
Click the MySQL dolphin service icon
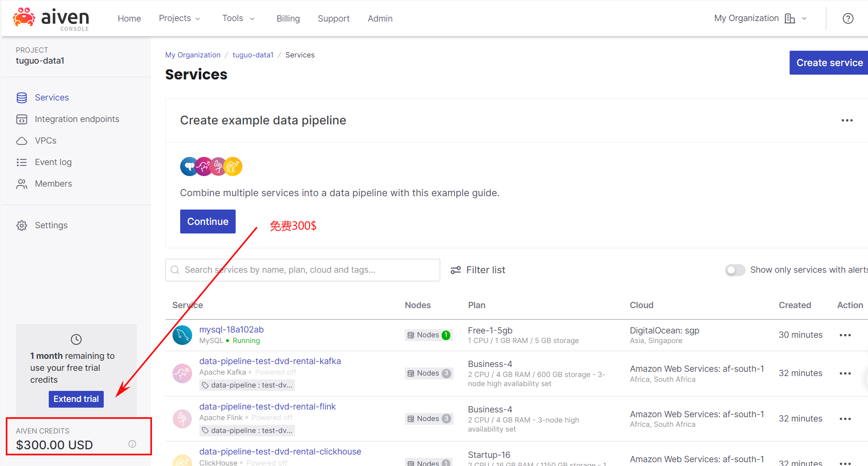pyautogui.click(x=182, y=335)
